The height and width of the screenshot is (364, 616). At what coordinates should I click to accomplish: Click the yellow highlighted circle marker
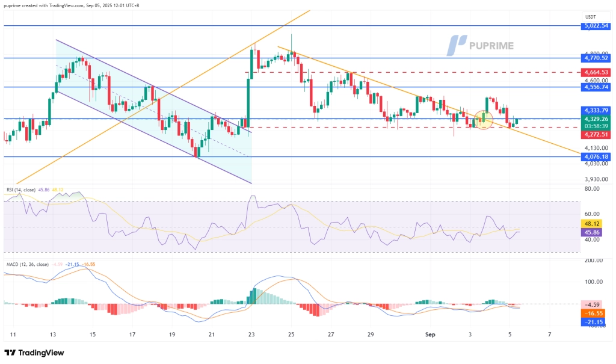click(483, 120)
